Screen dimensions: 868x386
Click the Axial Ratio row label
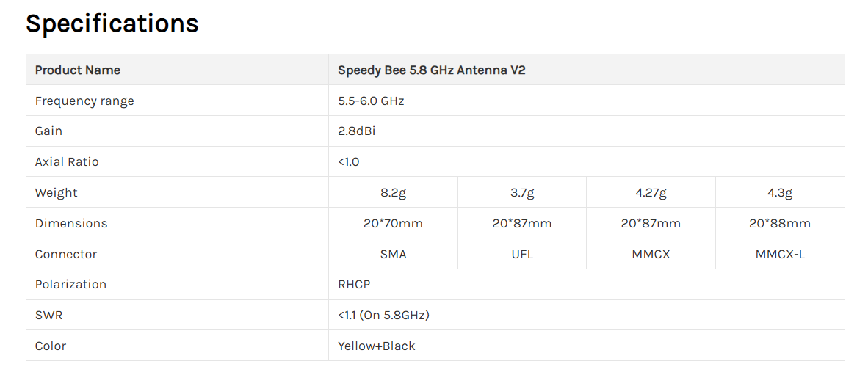[x=67, y=162]
